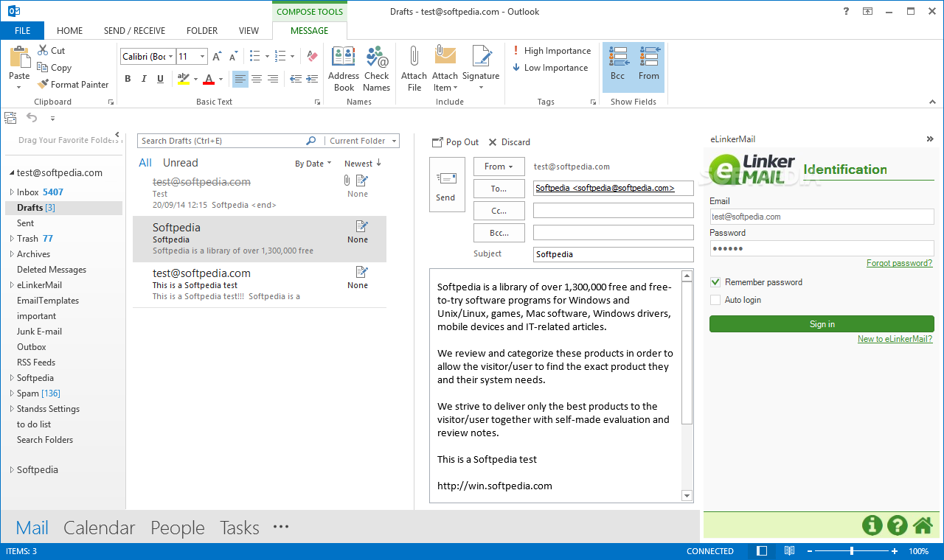944x560 pixels.
Task: Show only Unread messages
Action: (x=180, y=163)
